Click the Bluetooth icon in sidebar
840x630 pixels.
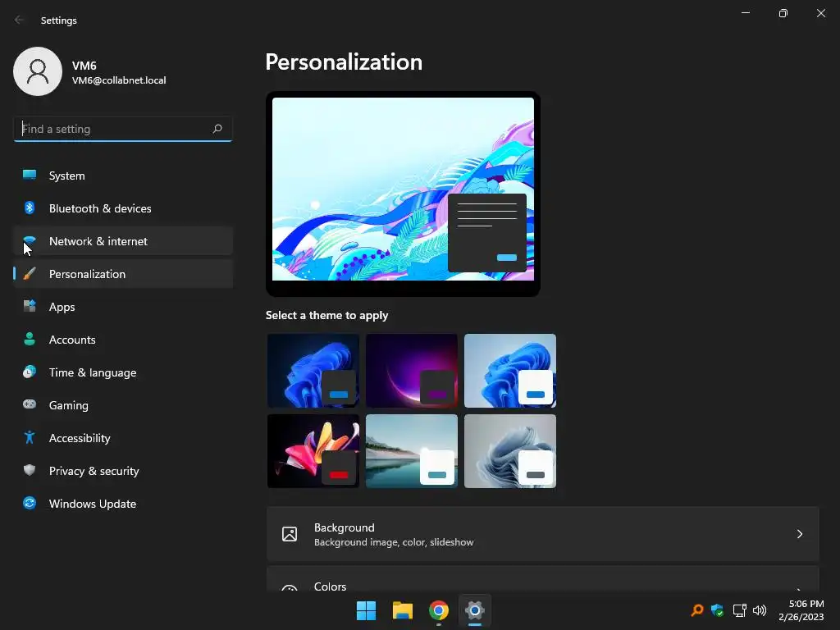tap(30, 208)
